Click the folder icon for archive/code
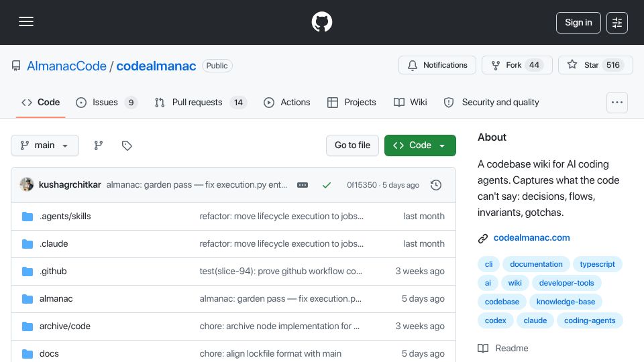Screen dimensions: 644x362 click(28, 326)
